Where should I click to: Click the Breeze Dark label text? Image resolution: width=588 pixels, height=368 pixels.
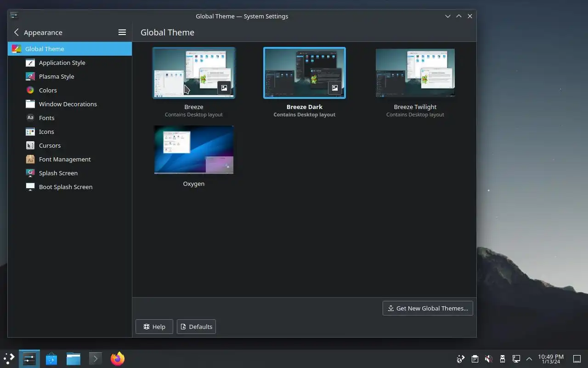[x=305, y=107]
